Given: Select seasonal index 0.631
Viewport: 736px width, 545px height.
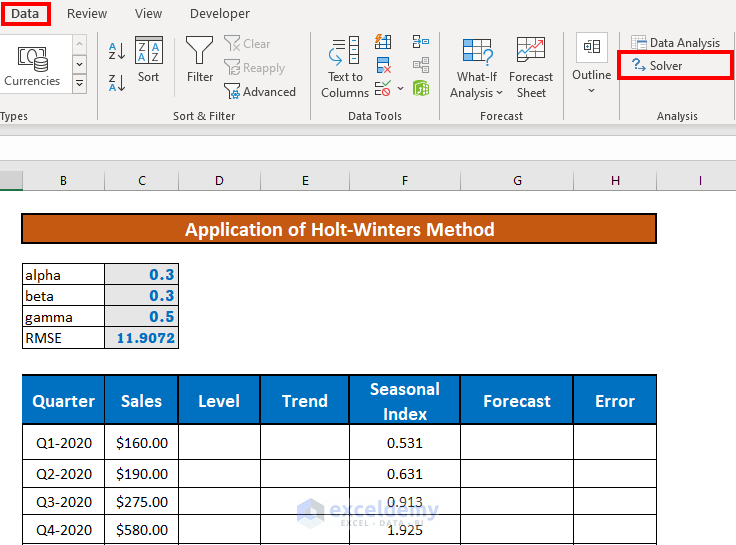Looking at the screenshot, I should point(405,474).
